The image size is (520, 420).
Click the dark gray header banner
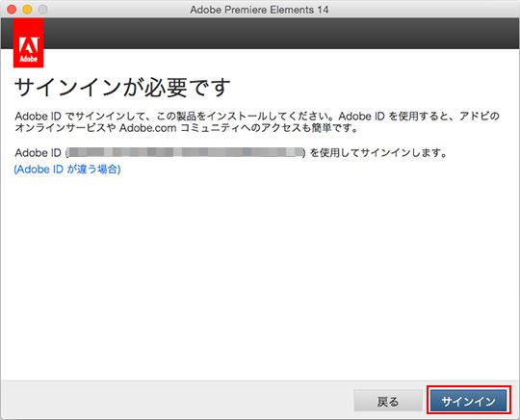[x=281, y=33]
